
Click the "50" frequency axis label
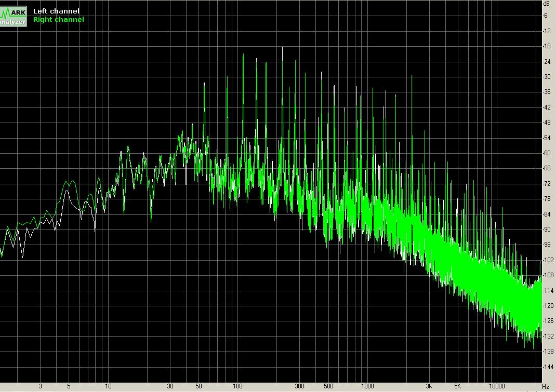(x=198, y=386)
